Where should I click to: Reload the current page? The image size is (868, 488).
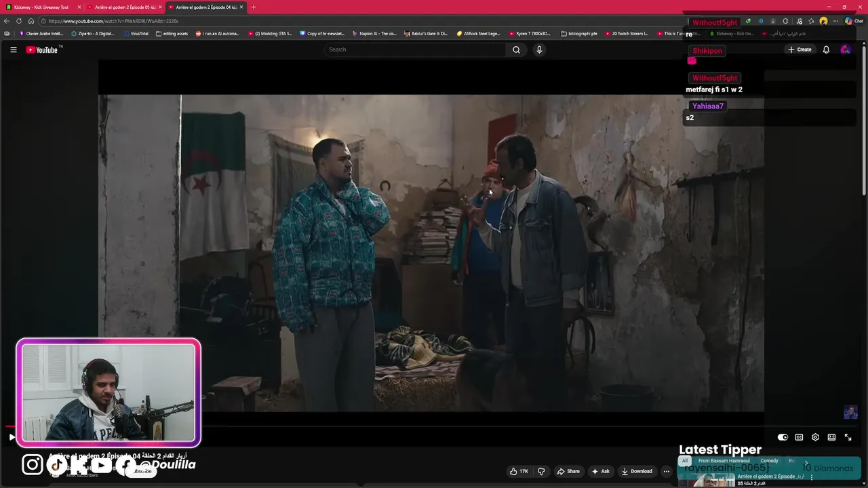point(19,21)
